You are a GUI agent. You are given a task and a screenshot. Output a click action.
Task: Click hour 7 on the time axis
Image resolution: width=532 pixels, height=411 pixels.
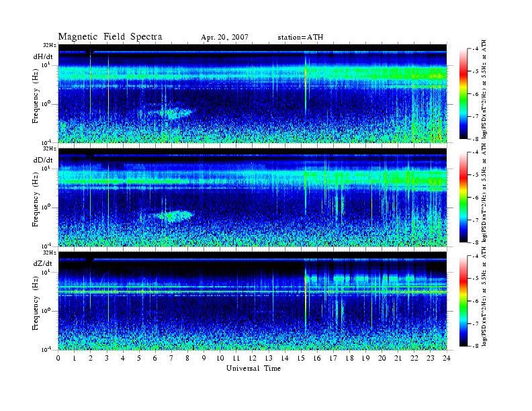(172, 359)
